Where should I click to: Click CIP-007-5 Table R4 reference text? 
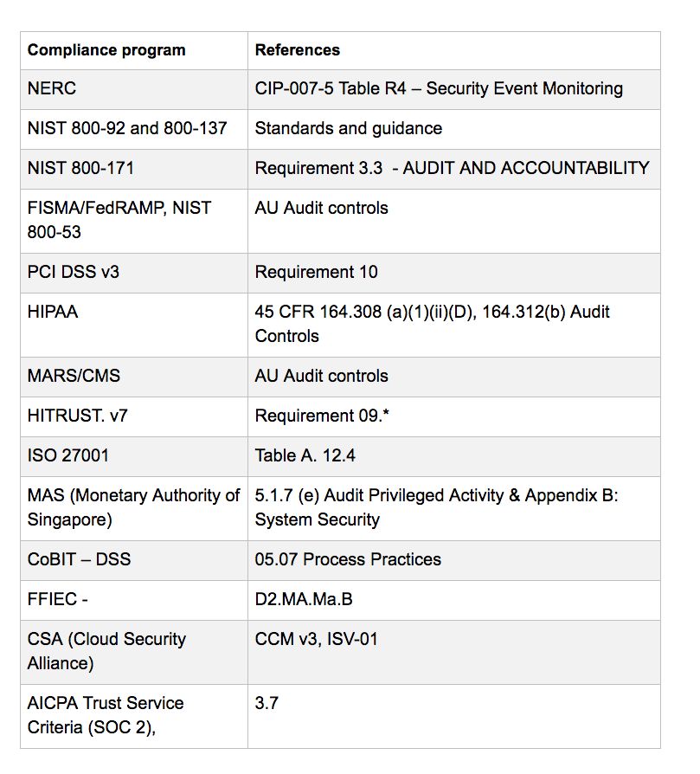(439, 89)
